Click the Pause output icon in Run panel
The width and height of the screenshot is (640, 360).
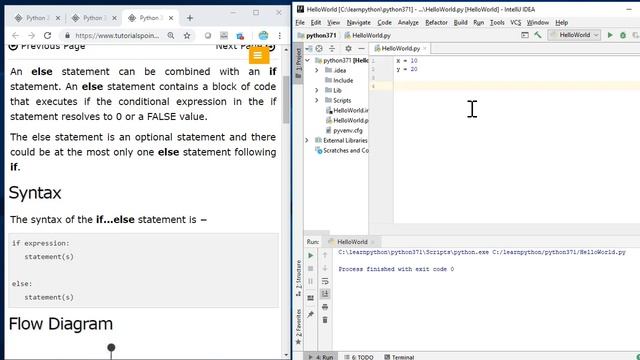(x=311, y=281)
